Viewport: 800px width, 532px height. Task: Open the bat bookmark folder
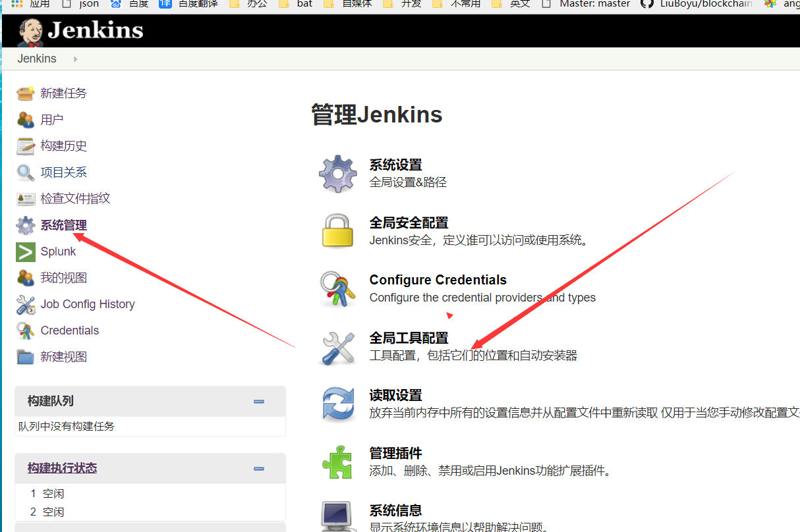(x=297, y=4)
